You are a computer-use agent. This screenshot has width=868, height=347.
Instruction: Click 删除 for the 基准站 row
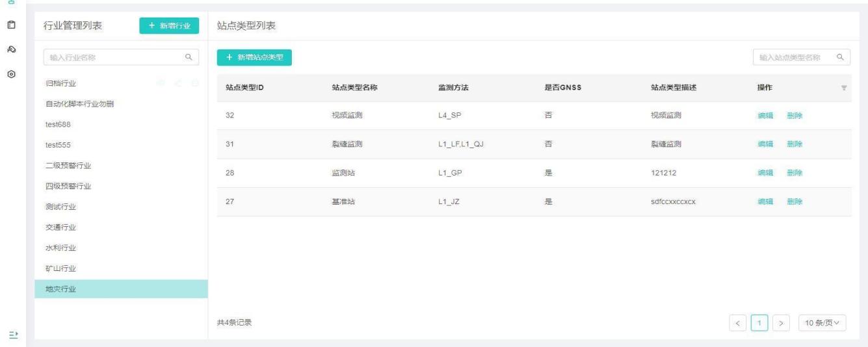point(795,201)
